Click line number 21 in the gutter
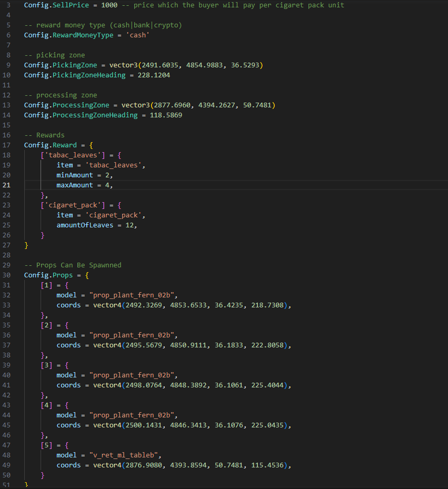Viewport: 448px width, 489px height. pyautogui.click(x=8, y=185)
